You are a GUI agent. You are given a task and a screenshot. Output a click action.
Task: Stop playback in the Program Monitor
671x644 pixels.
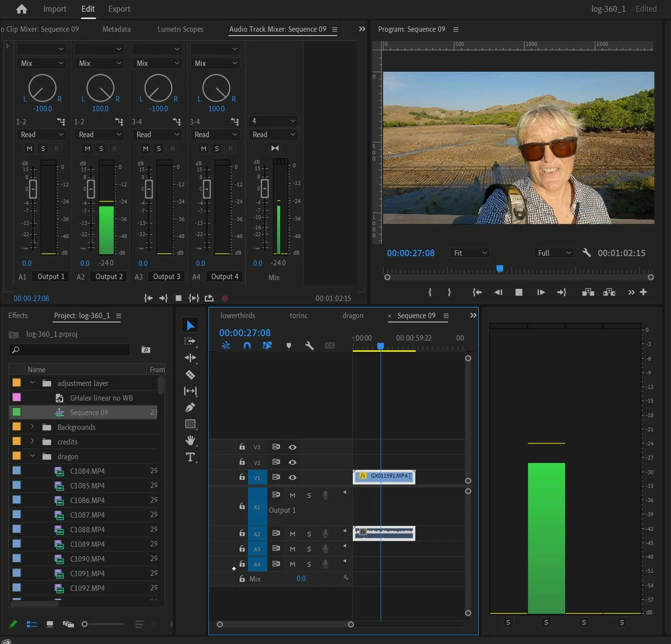click(x=519, y=292)
